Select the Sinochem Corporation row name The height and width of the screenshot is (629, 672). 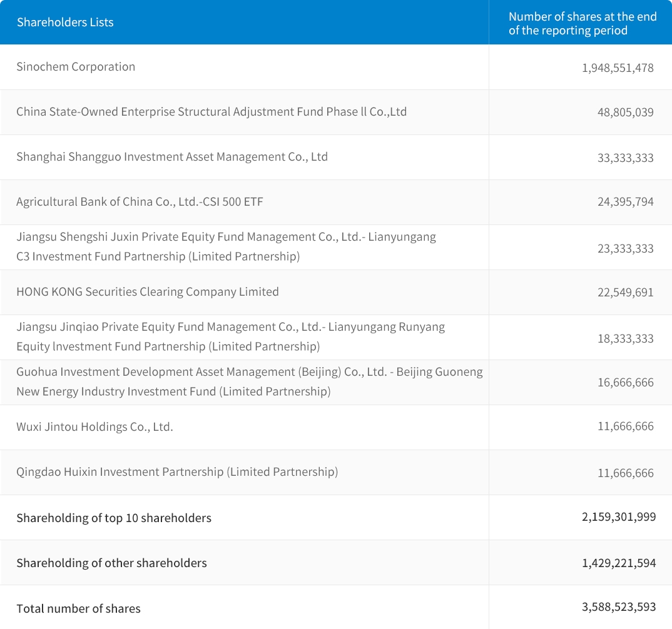[x=76, y=67]
